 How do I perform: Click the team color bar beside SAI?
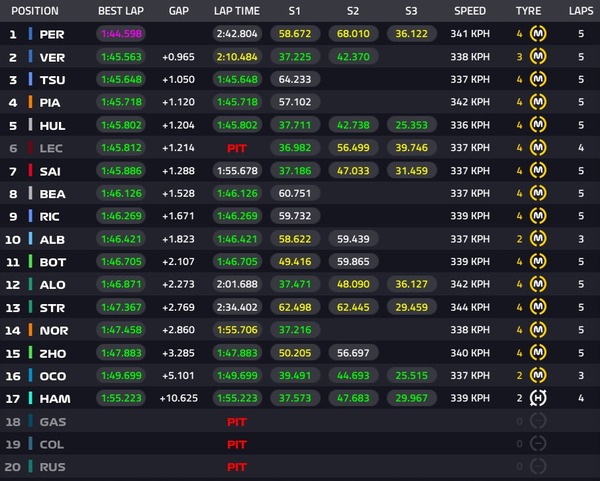click(x=31, y=171)
